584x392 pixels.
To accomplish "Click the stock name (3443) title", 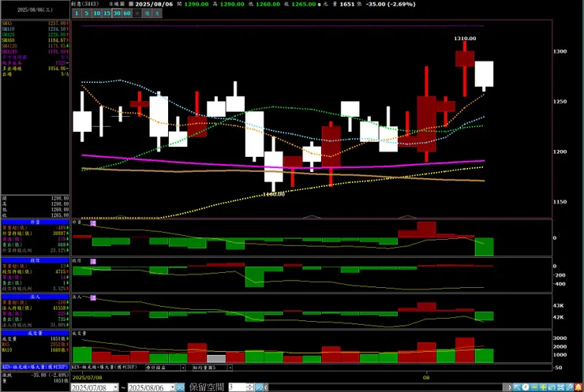I will (x=85, y=4).
